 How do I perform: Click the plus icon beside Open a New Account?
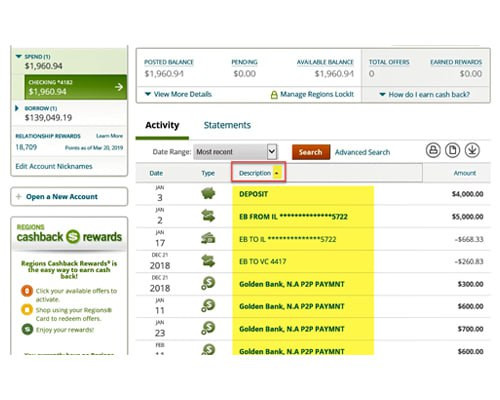coord(19,196)
